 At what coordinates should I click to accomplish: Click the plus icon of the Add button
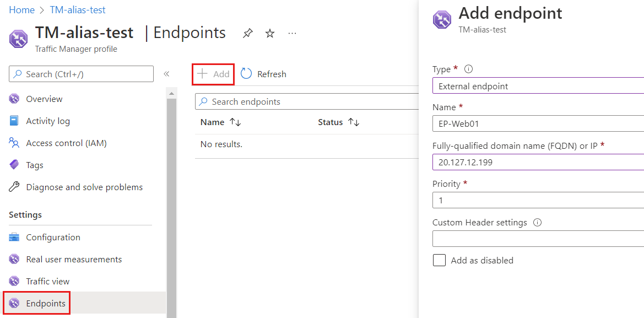click(202, 74)
